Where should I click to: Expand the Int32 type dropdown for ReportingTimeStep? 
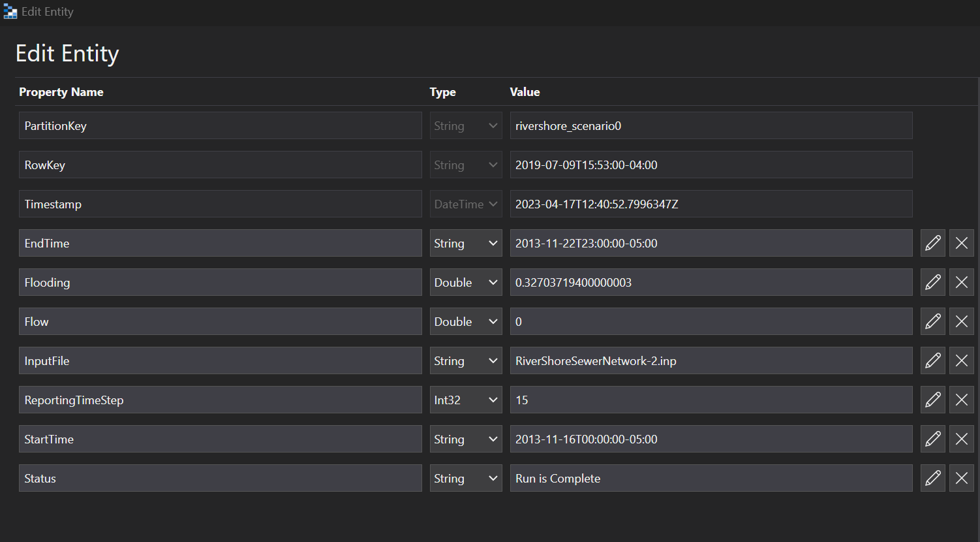[466, 400]
